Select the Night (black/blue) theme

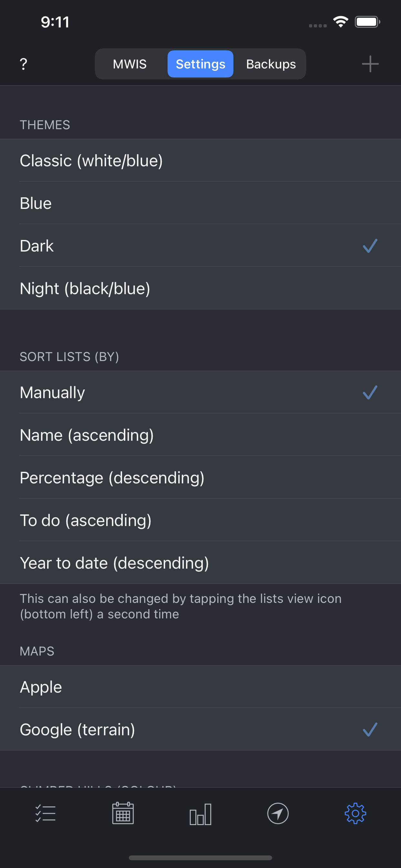(x=200, y=288)
